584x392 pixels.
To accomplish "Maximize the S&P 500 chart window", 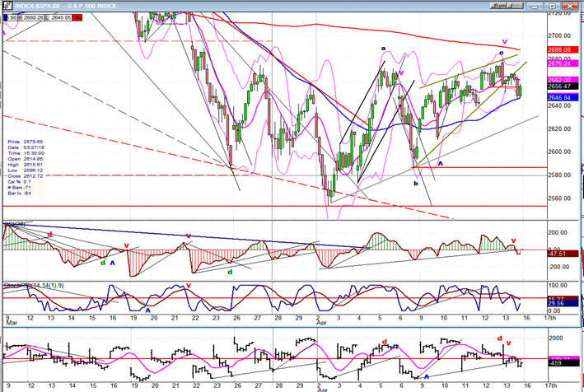I will [x=552, y=7].
